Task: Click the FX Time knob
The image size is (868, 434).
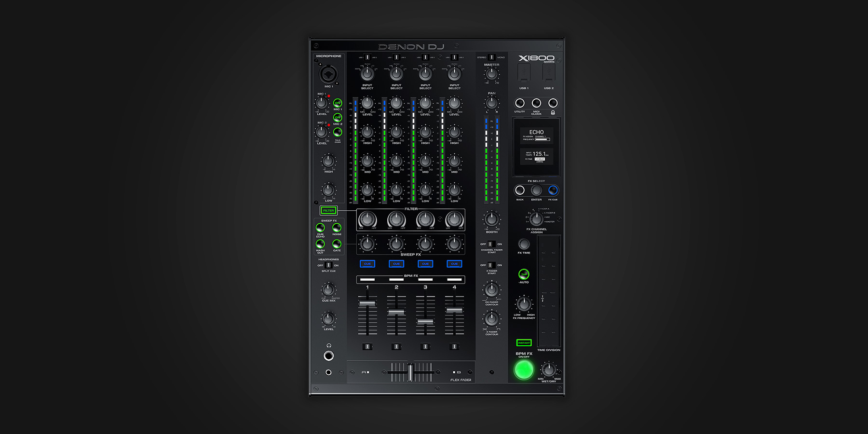Action: 524,244
